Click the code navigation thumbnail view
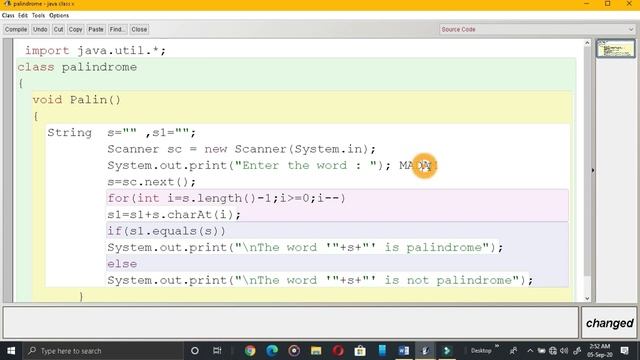This screenshot has width=640, height=360. pos(616,49)
